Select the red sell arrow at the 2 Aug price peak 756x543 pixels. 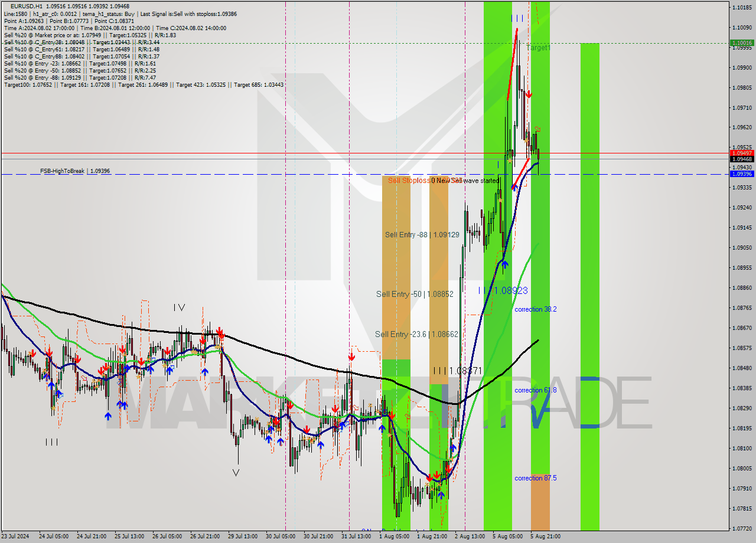tap(529, 93)
